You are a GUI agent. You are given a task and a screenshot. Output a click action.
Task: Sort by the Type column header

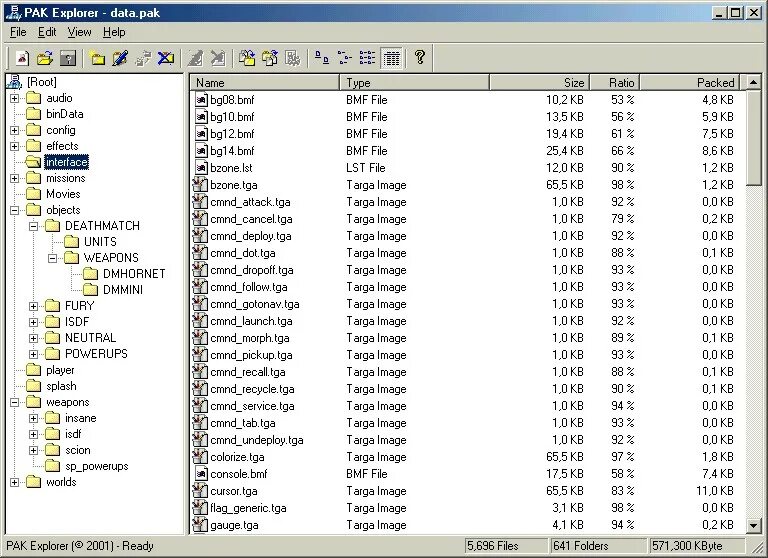[414, 82]
